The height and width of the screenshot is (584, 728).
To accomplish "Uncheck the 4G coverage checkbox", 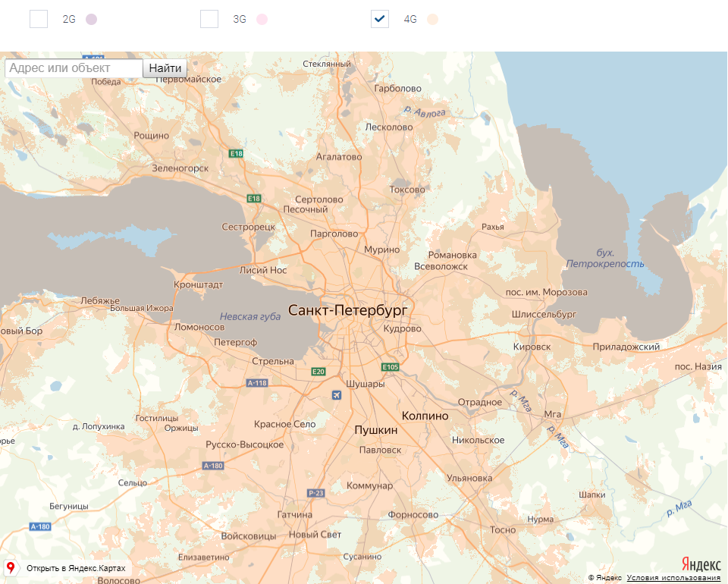I will pyautogui.click(x=380, y=19).
